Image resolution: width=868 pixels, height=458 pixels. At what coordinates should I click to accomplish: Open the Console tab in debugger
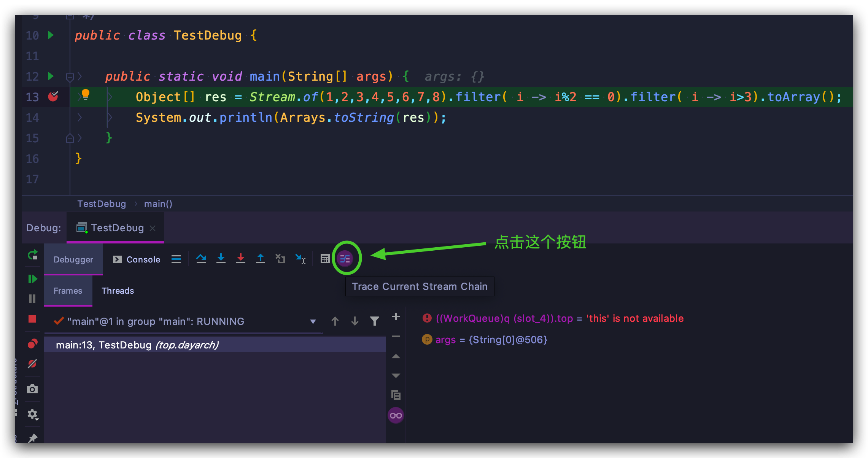pos(136,259)
